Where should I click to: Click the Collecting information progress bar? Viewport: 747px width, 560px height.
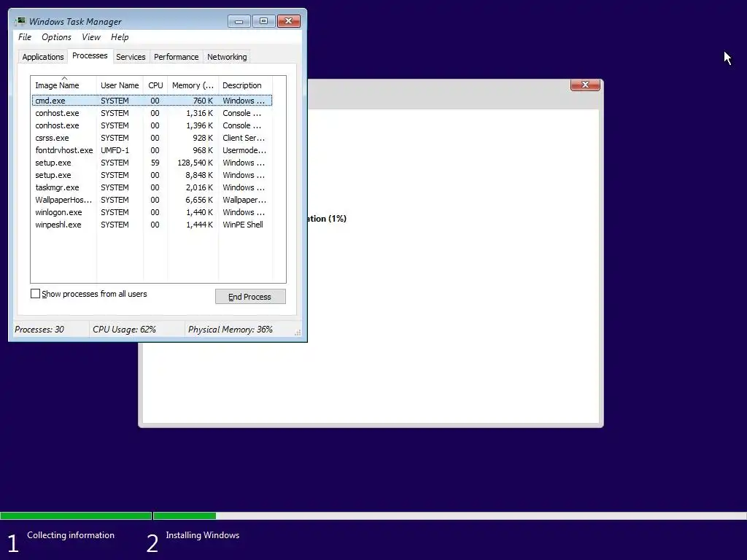coord(76,516)
